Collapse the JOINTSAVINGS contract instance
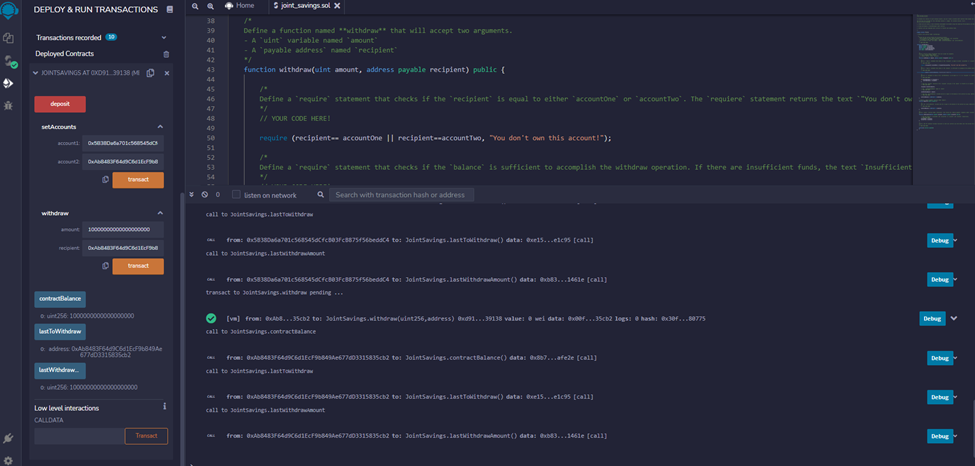 [x=35, y=73]
